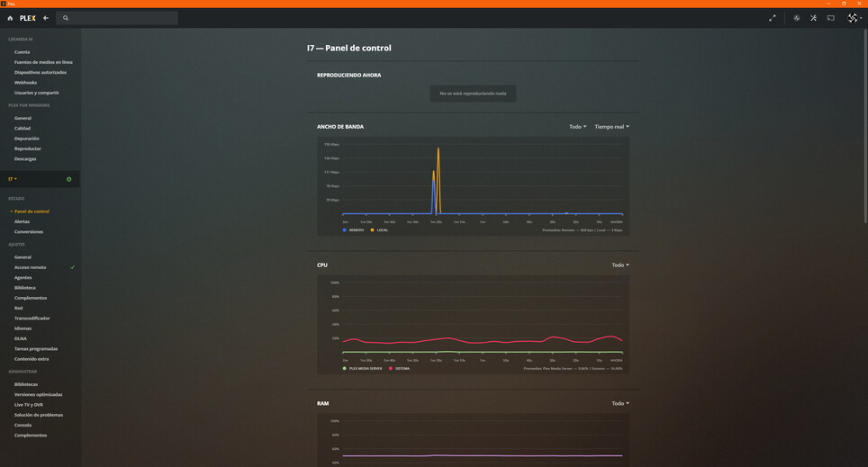Image resolution: width=868 pixels, height=467 pixels.
Task: Open the Depuración settings
Action: click(27, 139)
